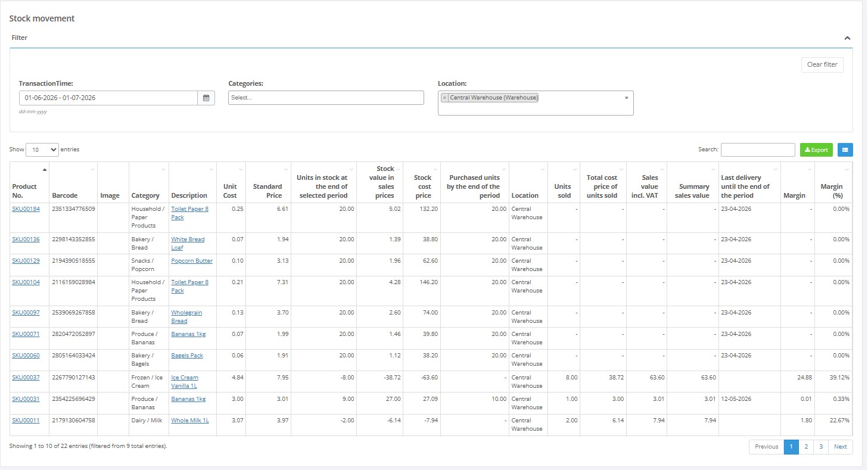
Task: Collapse the Filter panel chevron
Action: click(847, 38)
